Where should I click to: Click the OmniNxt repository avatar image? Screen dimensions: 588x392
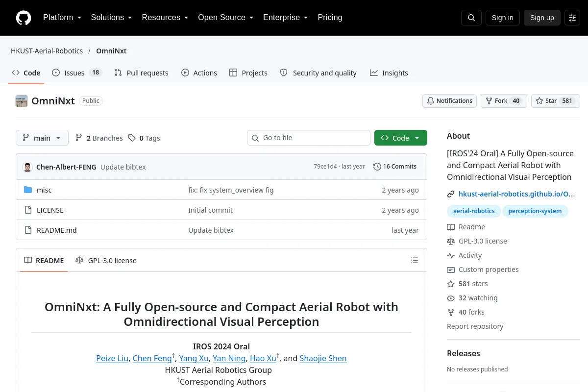pos(22,101)
